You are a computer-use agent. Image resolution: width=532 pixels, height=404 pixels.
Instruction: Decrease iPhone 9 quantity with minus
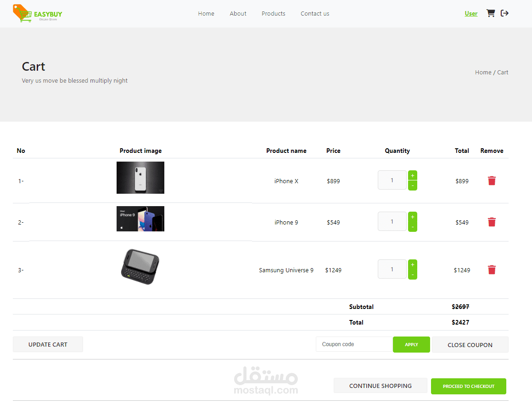[413, 227]
